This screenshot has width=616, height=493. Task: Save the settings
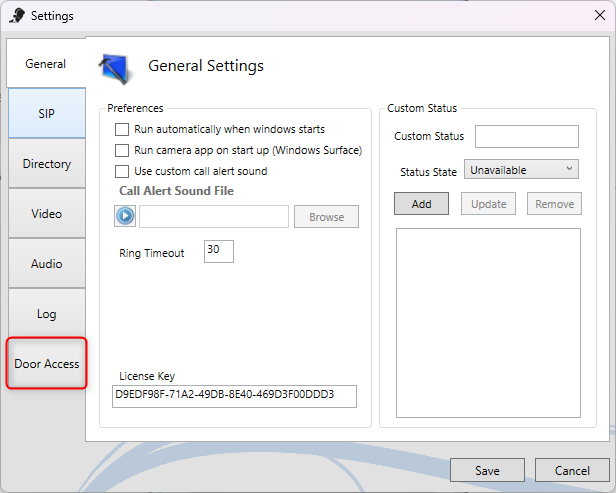487,470
